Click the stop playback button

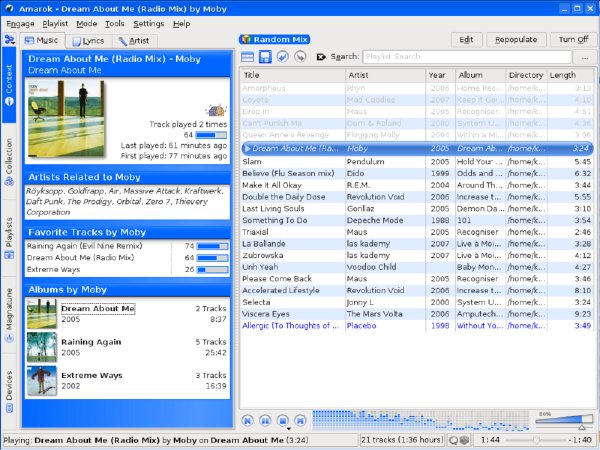click(283, 421)
